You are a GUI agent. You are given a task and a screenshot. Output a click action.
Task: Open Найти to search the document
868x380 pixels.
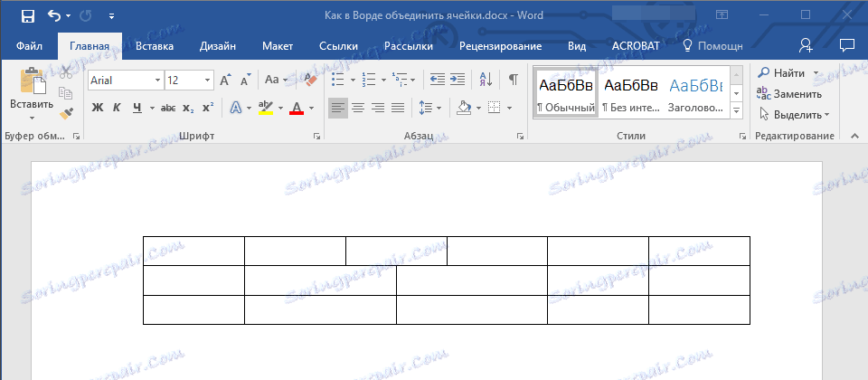pyautogui.click(x=783, y=72)
